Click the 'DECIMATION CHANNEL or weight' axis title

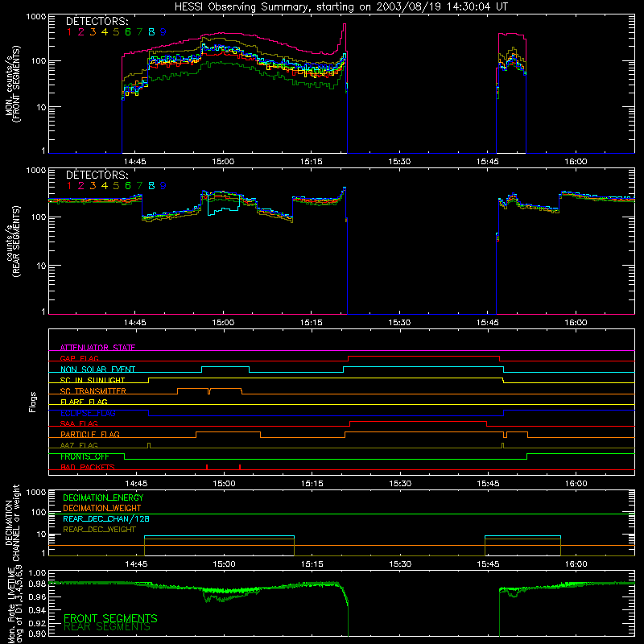(x=12, y=522)
